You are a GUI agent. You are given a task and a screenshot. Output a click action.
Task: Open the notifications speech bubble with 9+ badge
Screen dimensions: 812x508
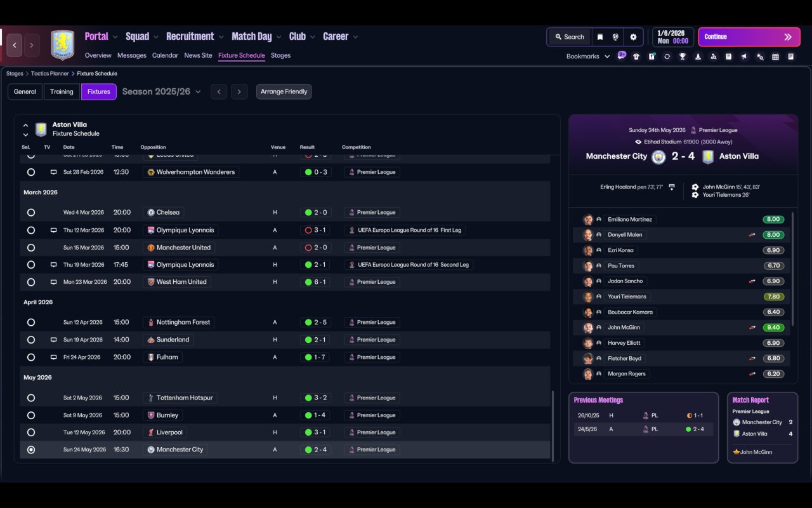click(x=622, y=56)
